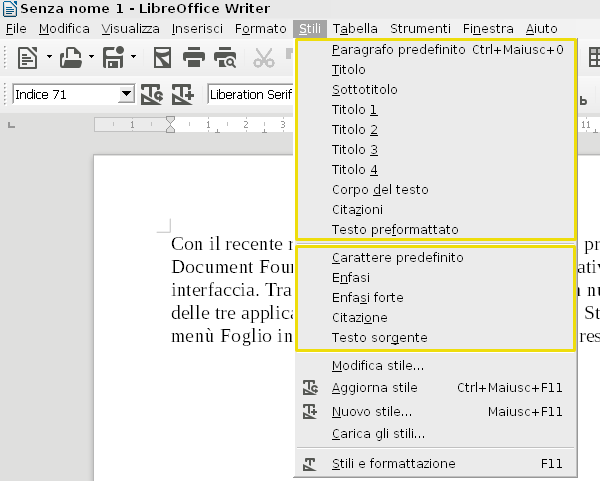
Task: Open the New document dropdown arrow
Action: tap(49, 57)
